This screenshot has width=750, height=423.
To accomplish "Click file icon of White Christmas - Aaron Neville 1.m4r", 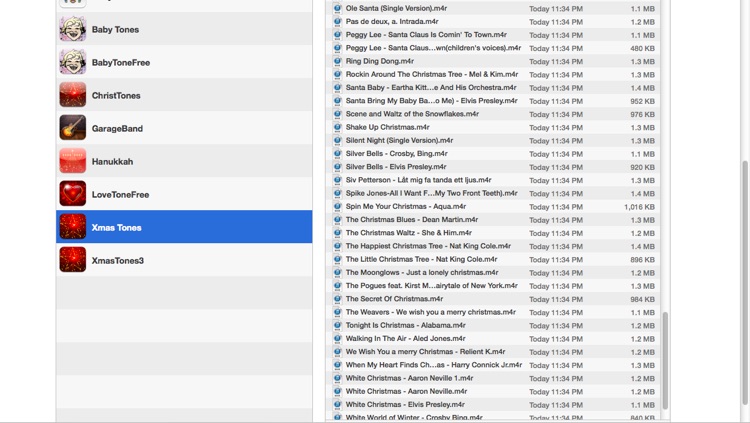I will 337,378.
